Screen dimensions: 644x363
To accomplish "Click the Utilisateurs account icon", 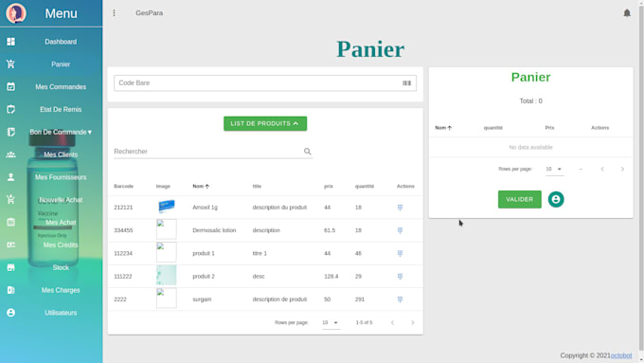I will tap(11, 313).
